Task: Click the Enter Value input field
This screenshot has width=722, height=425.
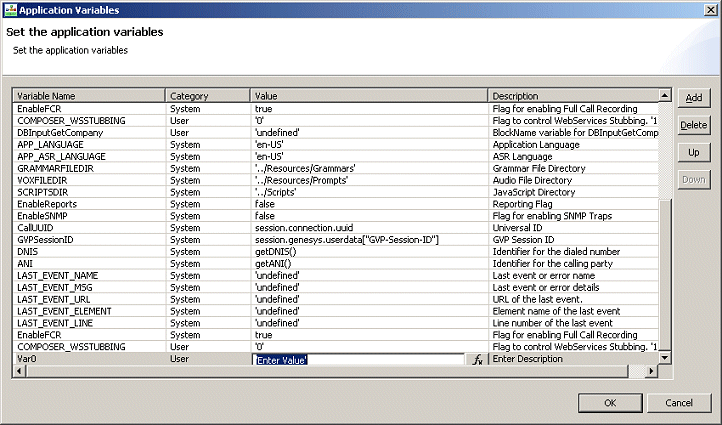Action: 358,359
